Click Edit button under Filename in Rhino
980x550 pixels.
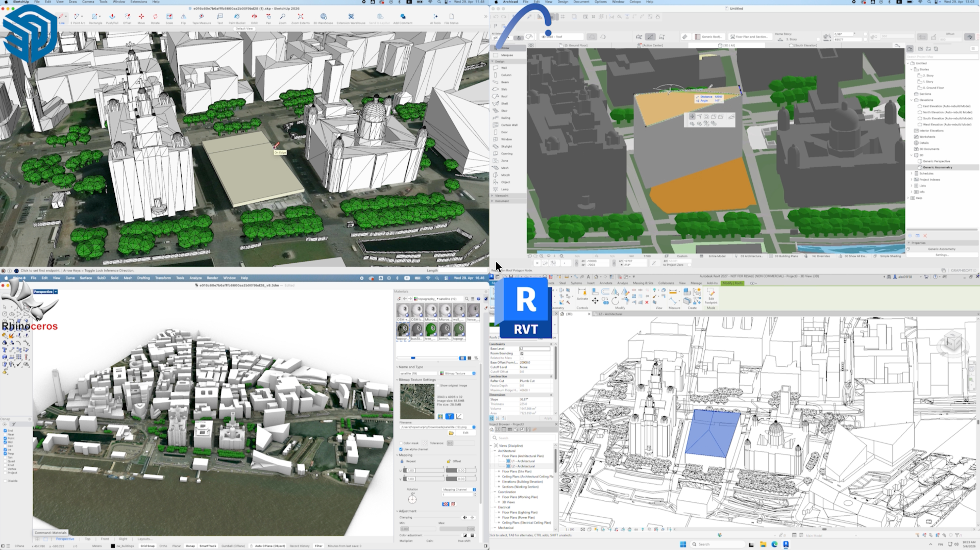[x=465, y=433]
